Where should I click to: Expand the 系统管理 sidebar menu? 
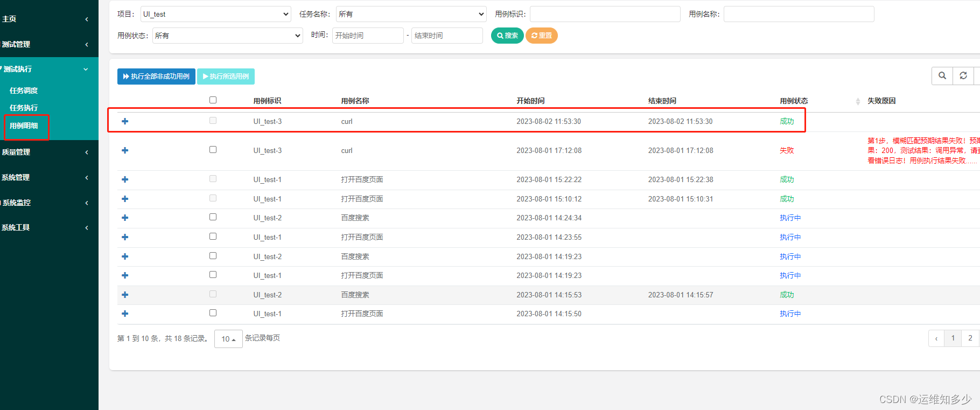pos(49,177)
